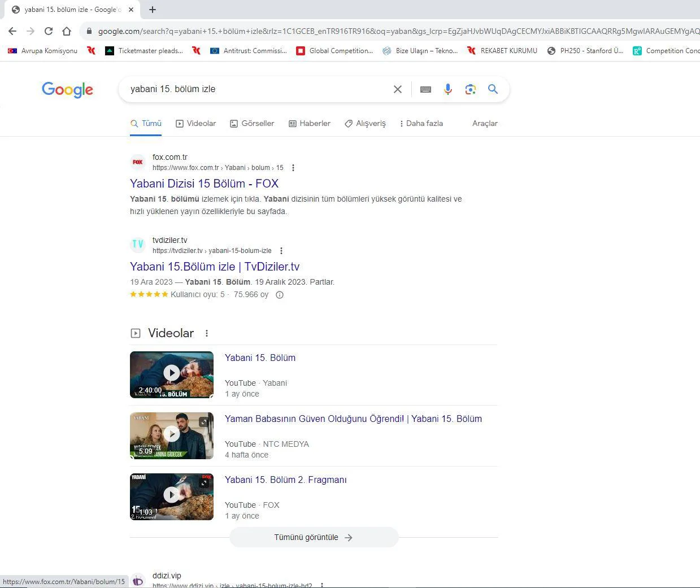
Task: Open Yabani 15.Bölüm izle TvDiziler.tv link
Action: click(215, 267)
